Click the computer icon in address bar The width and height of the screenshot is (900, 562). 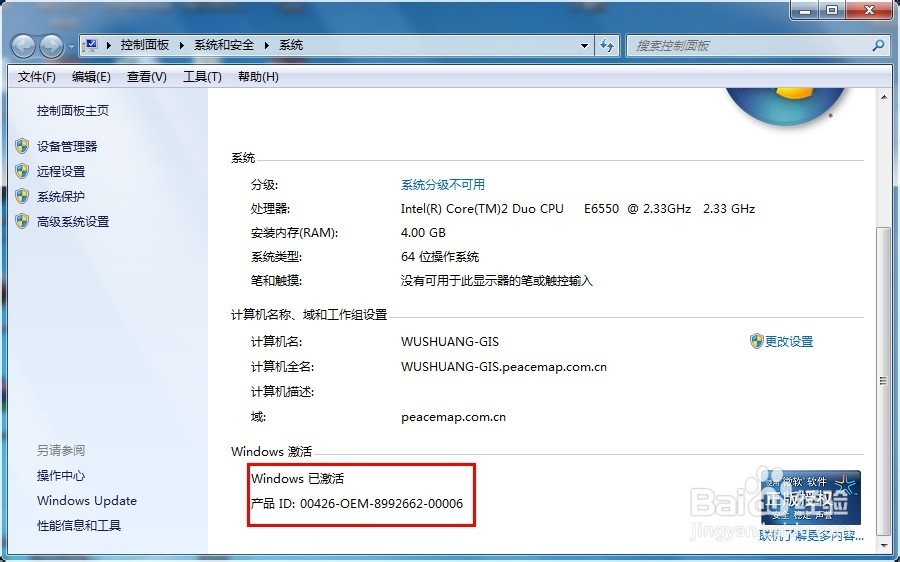click(x=90, y=45)
